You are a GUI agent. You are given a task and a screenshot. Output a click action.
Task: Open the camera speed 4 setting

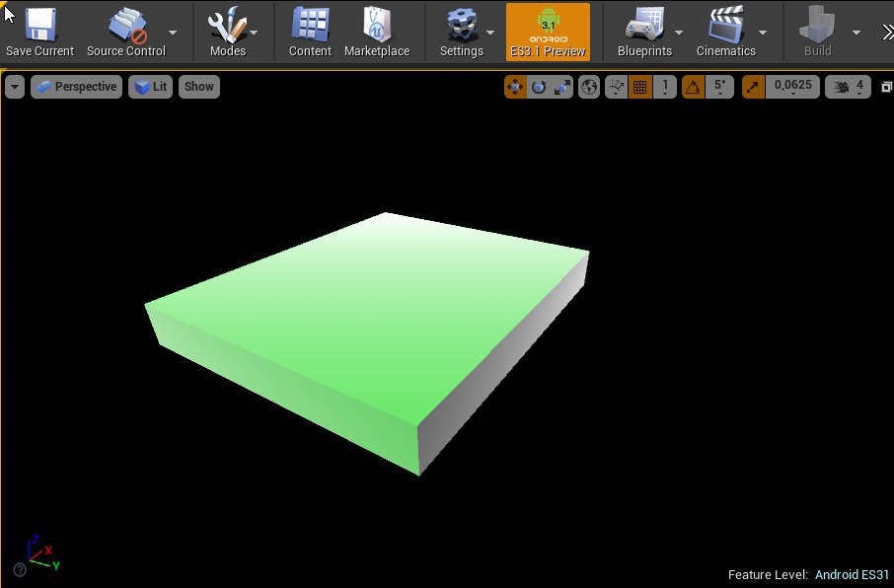tap(849, 87)
